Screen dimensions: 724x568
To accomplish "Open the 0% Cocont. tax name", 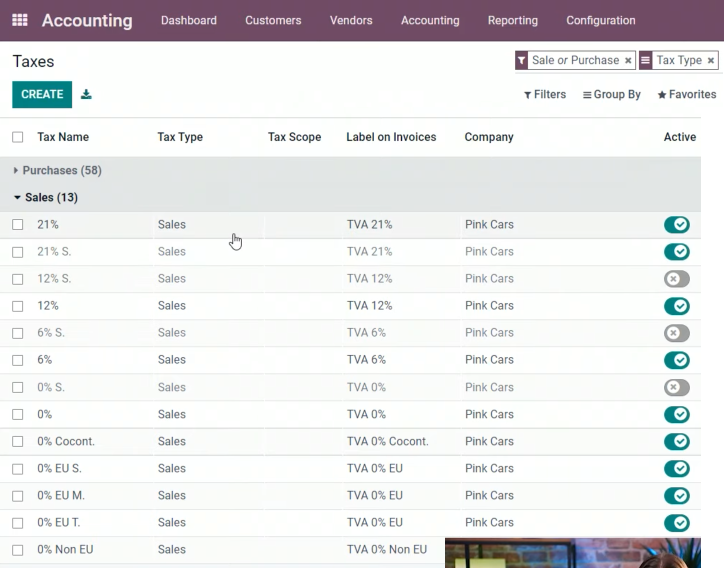I will [x=66, y=441].
